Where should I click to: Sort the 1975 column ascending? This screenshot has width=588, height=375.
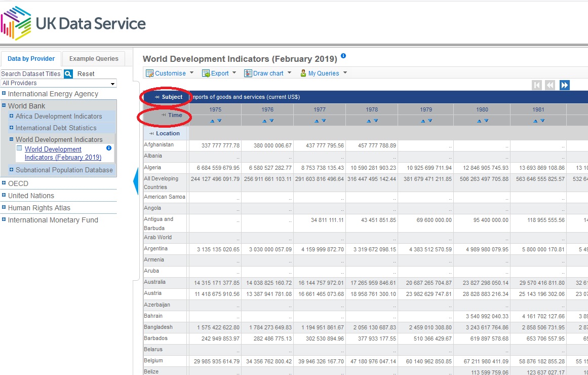(212, 121)
